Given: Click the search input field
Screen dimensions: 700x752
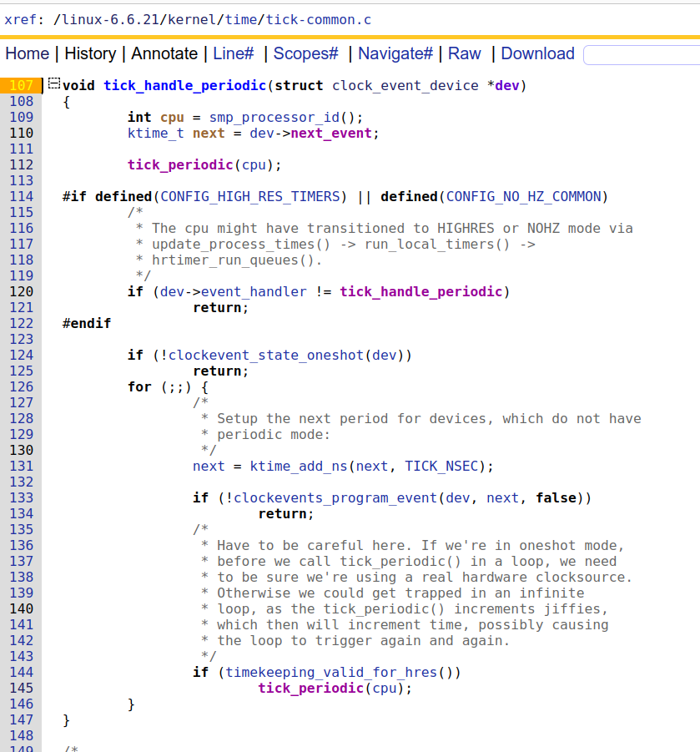Looking at the screenshot, I should point(641,55).
